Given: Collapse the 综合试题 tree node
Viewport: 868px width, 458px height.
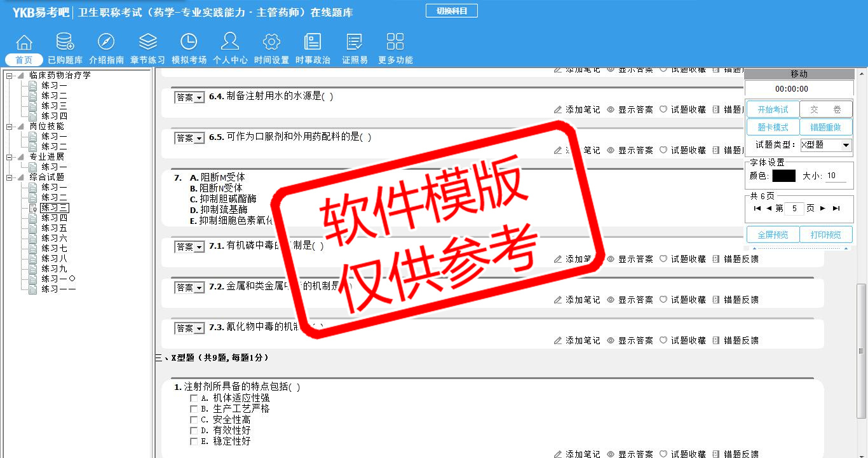Looking at the screenshot, I should tap(9, 177).
